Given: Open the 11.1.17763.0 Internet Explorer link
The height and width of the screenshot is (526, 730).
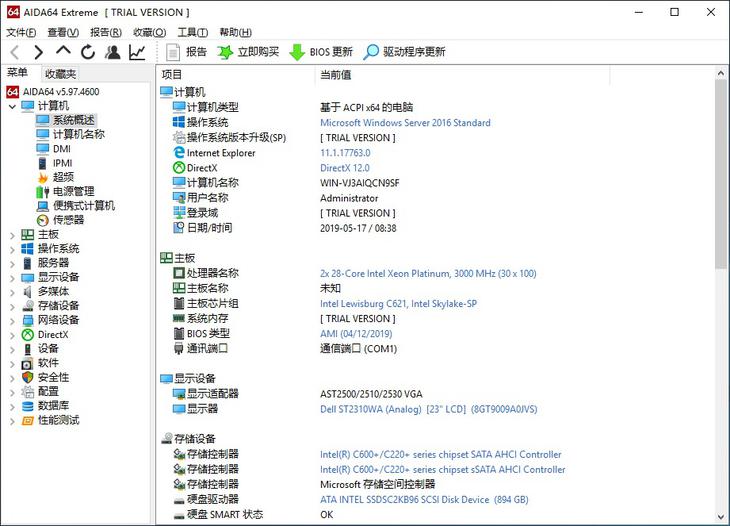Looking at the screenshot, I should 345,153.
